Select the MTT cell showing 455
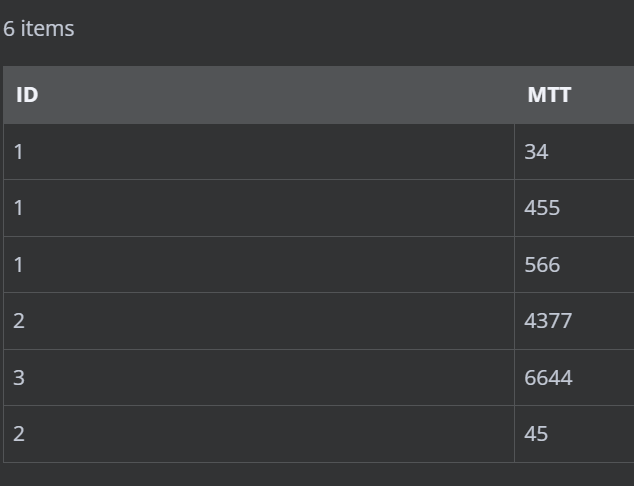This screenshot has height=486, width=634. pyautogui.click(x=574, y=208)
